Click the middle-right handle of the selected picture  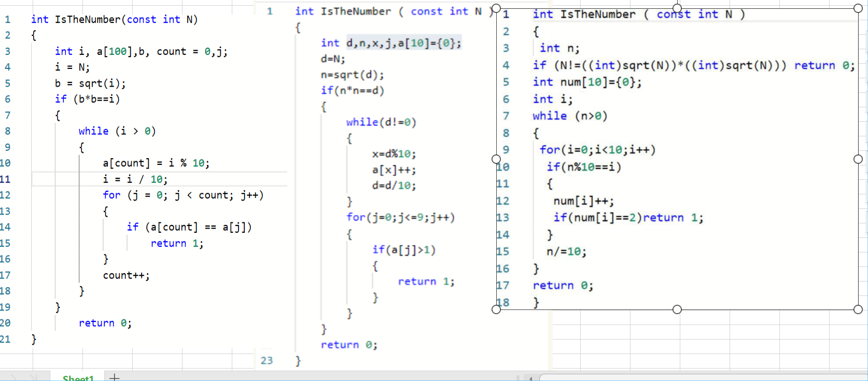(x=858, y=159)
